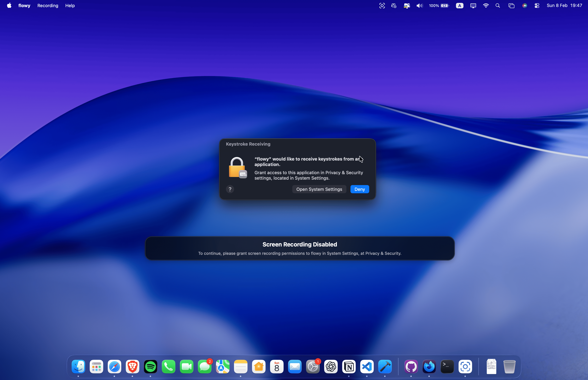Open ChatGPT app in the Dock
This screenshot has height=380, width=588.
331,367
